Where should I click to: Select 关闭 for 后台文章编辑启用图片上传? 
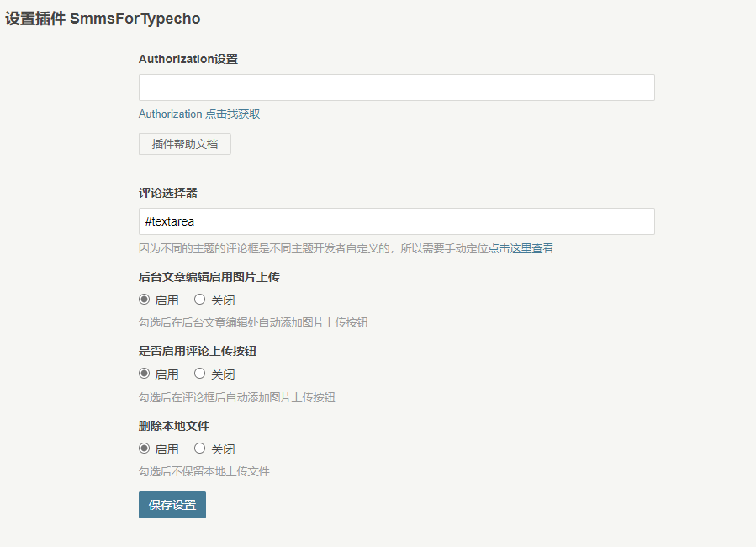(199, 300)
